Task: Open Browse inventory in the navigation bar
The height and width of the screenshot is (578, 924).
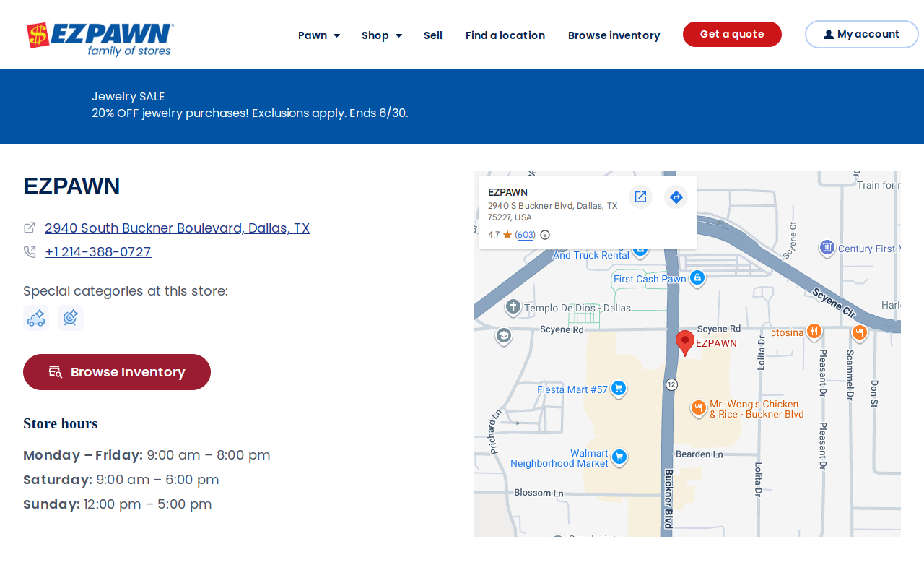Action: pos(614,35)
